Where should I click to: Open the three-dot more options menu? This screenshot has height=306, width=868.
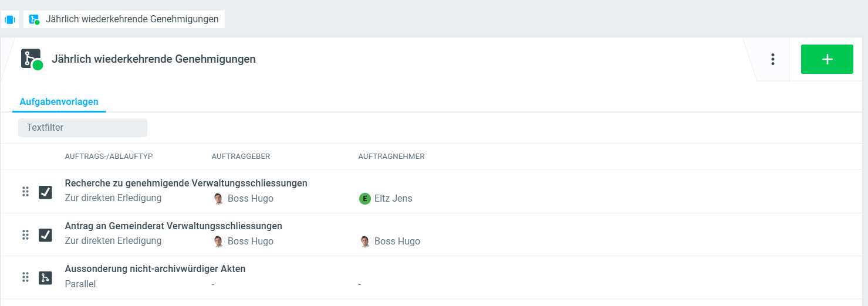773,59
